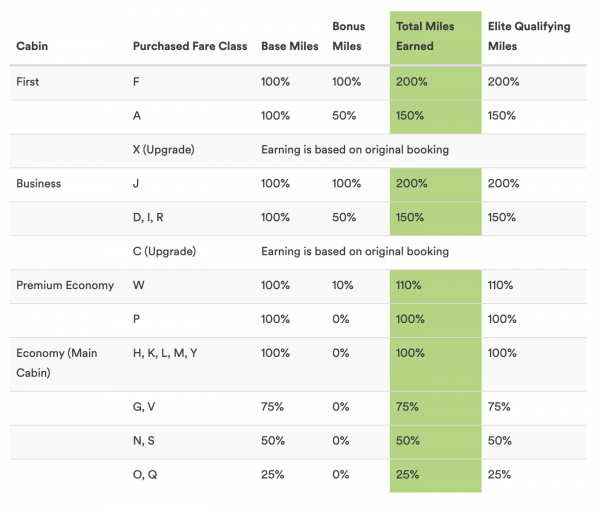Select the First cabin row label

pyautogui.click(x=28, y=81)
